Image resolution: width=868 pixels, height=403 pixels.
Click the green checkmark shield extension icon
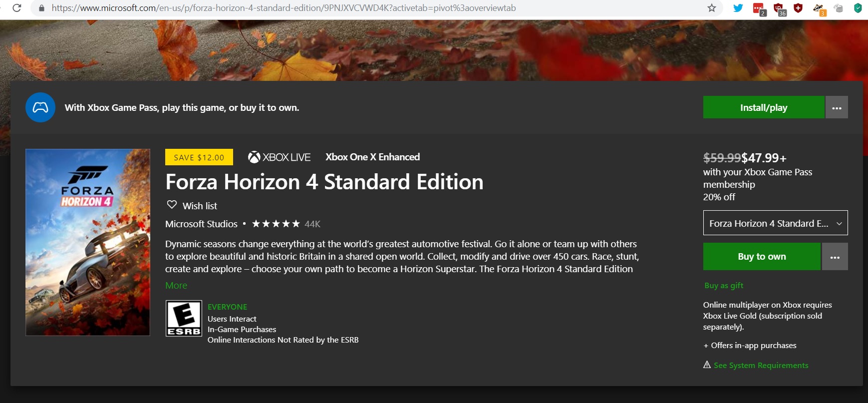click(x=858, y=8)
